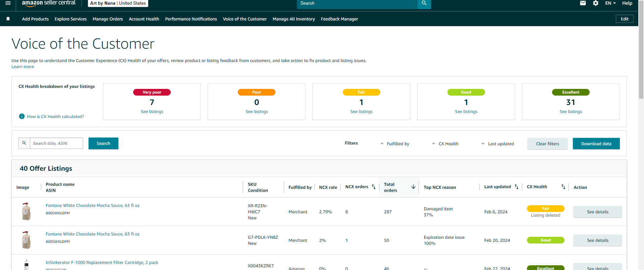This screenshot has width=644, height=270.
Task: Click the Very poor red badge
Action: 152,92
